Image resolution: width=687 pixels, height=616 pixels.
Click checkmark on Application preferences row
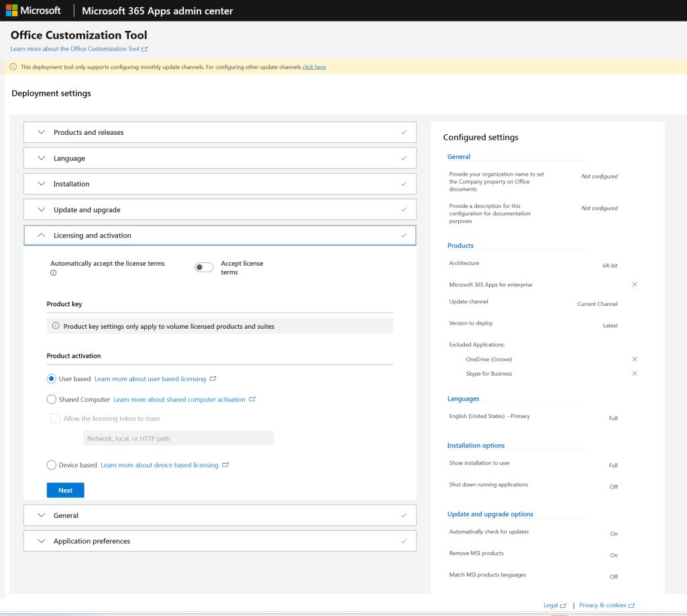coord(404,542)
